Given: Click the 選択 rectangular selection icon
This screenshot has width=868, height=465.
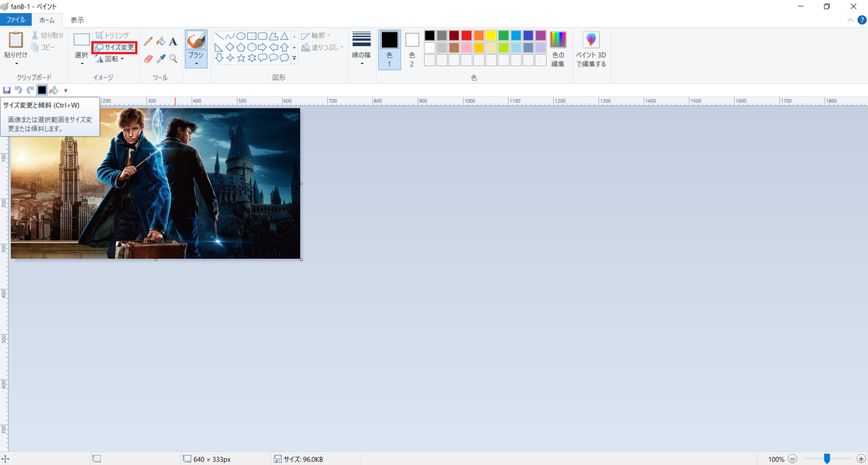Looking at the screenshot, I should pyautogui.click(x=82, y=39).
